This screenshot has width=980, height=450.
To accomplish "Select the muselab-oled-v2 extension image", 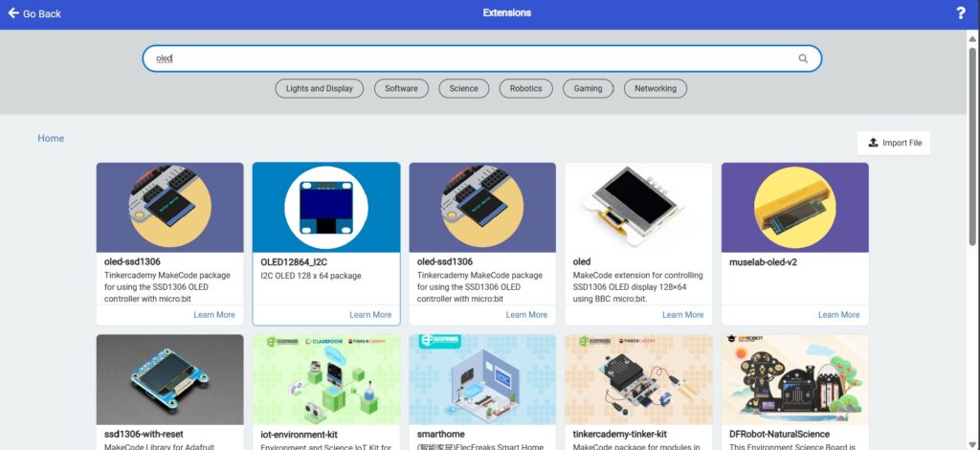I will (x=794, y=208).
